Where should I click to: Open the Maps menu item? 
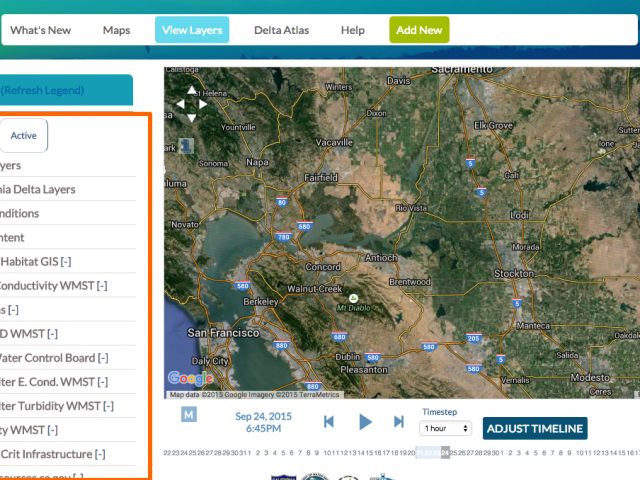(x=116, y=30)
